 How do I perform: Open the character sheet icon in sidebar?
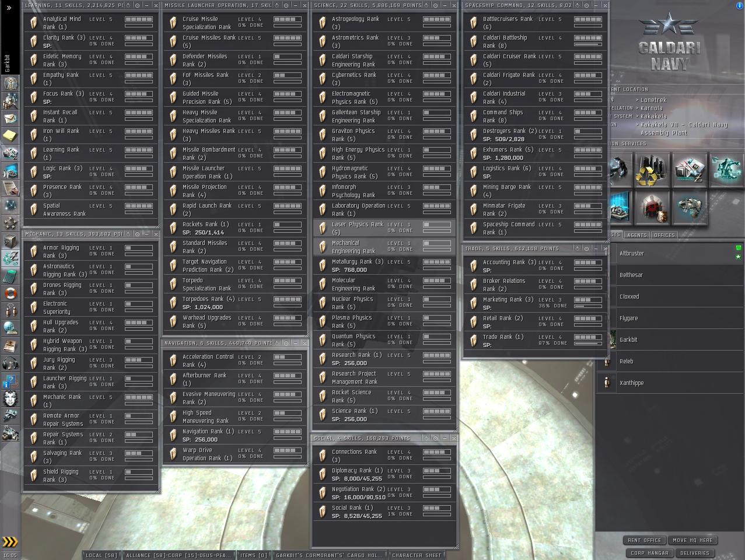(x=11, y=83)
